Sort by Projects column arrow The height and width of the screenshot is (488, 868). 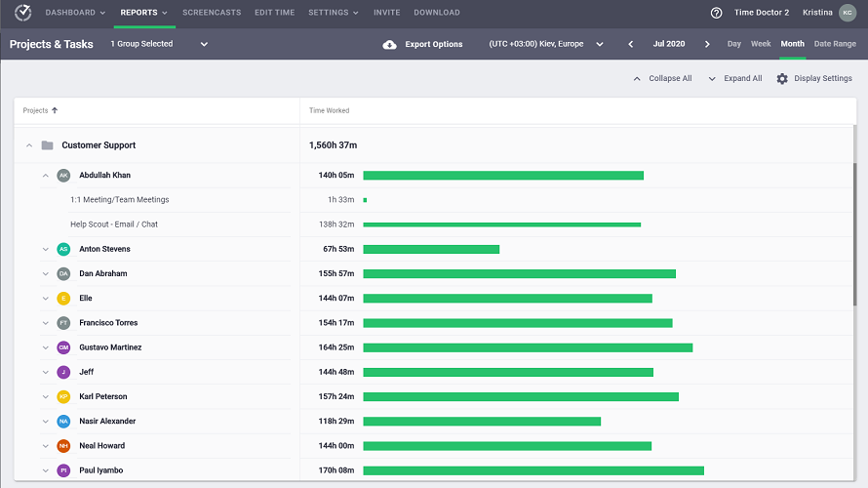[x=55, y=110]
